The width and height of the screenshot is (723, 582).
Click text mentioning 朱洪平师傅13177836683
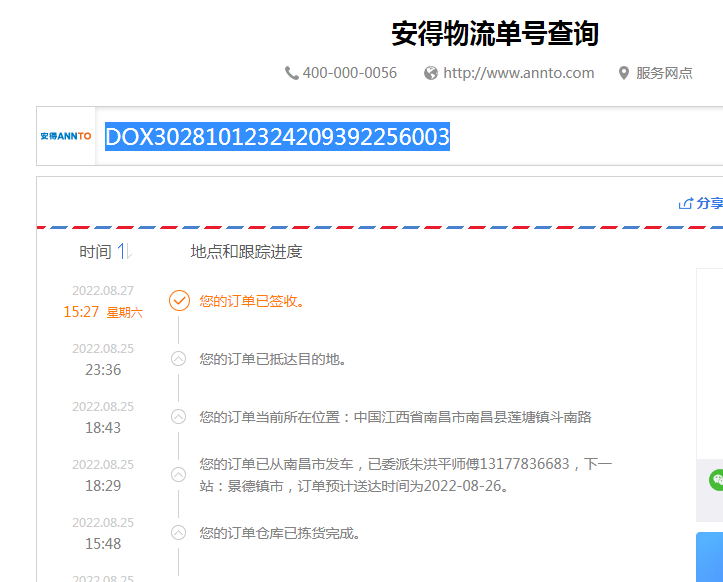406,475
